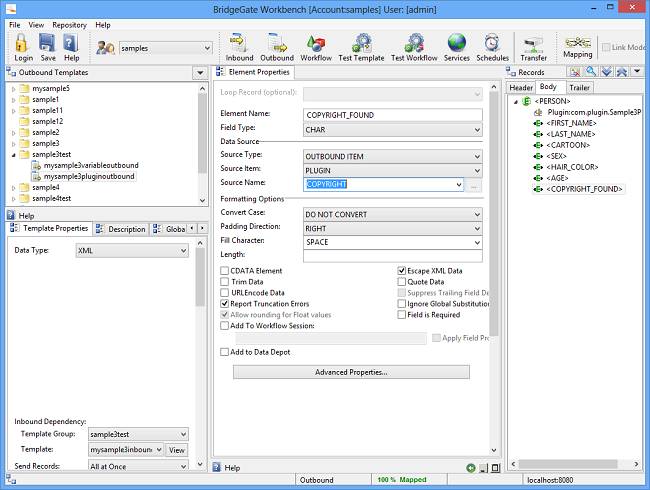The width and height of the screenshot is (650, 490).
Task: Click the account users icon beside samples
Action: click(x=105, y=48)
